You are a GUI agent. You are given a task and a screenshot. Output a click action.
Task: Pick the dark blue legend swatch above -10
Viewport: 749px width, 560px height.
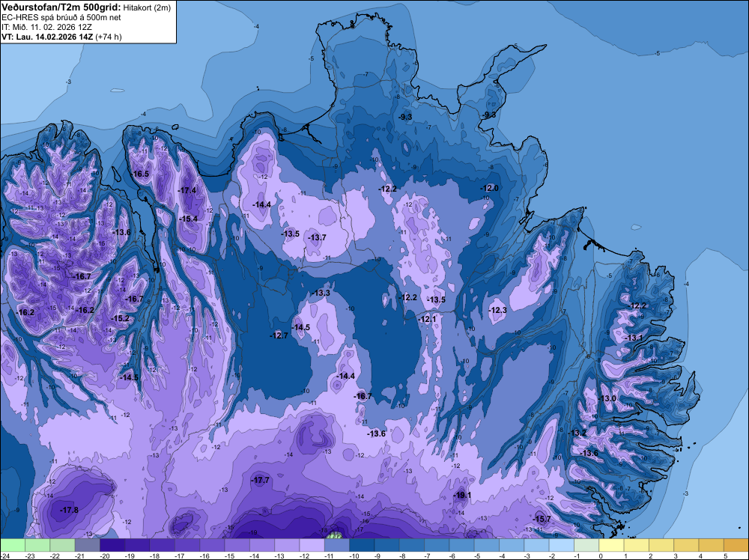362,545
